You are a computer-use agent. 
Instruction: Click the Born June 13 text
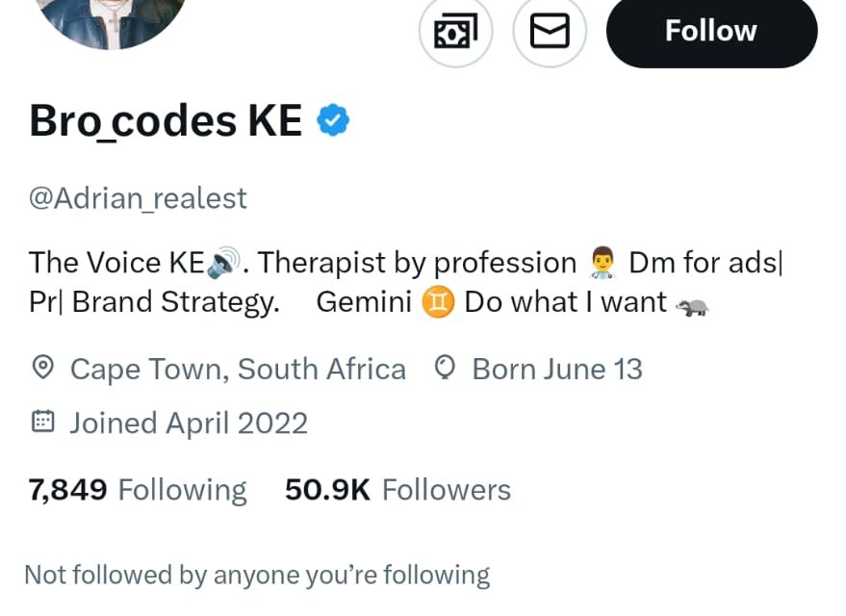click(x=557, y=369)
